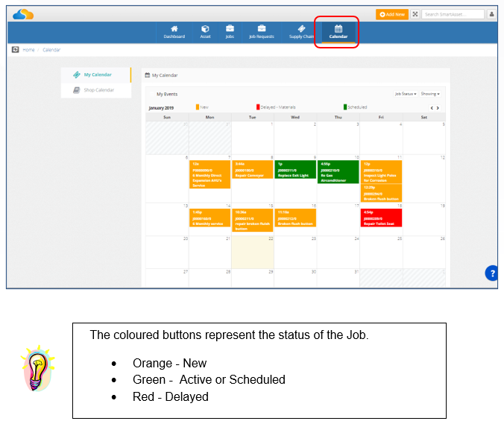
Task: Open the Jobs briefcase icon
Action: 230,28
